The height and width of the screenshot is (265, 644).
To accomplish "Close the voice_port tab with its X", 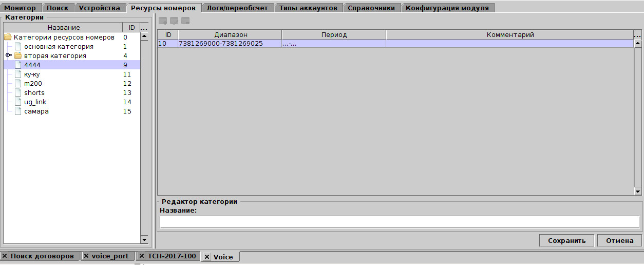I will (86, 256).
